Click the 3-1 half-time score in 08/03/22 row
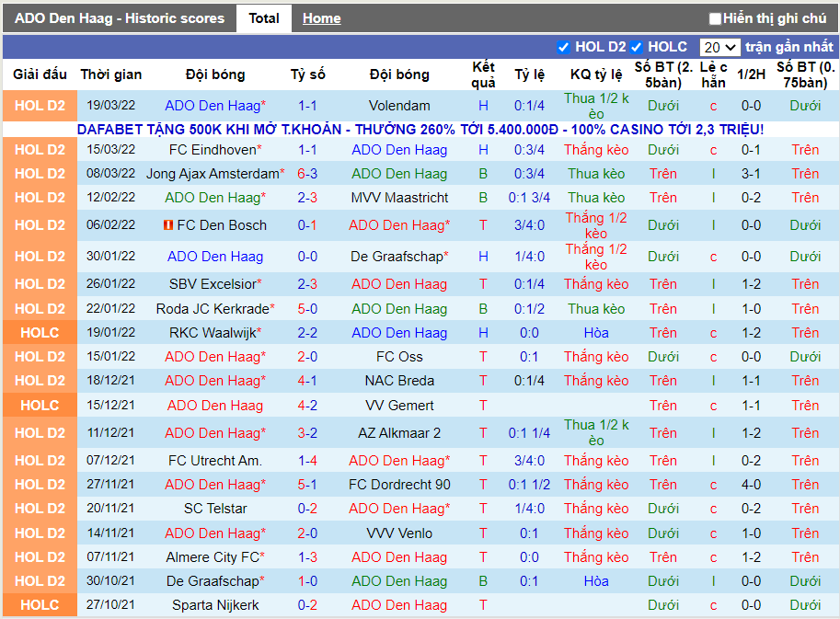 [x=751, y=174]
